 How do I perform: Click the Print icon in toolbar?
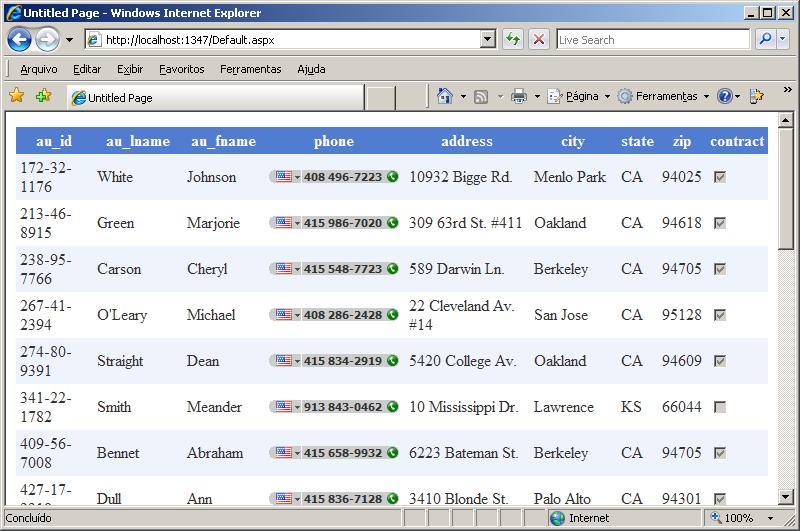(x=518, y=96)
